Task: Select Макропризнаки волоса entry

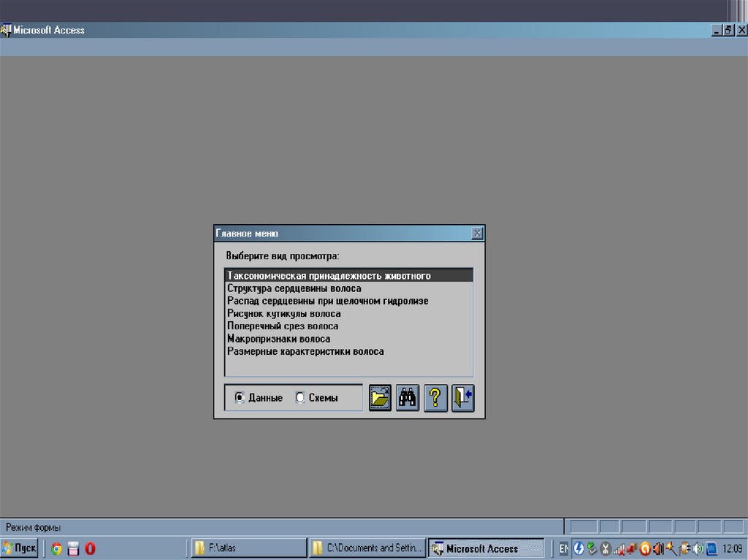Action: 348,339
